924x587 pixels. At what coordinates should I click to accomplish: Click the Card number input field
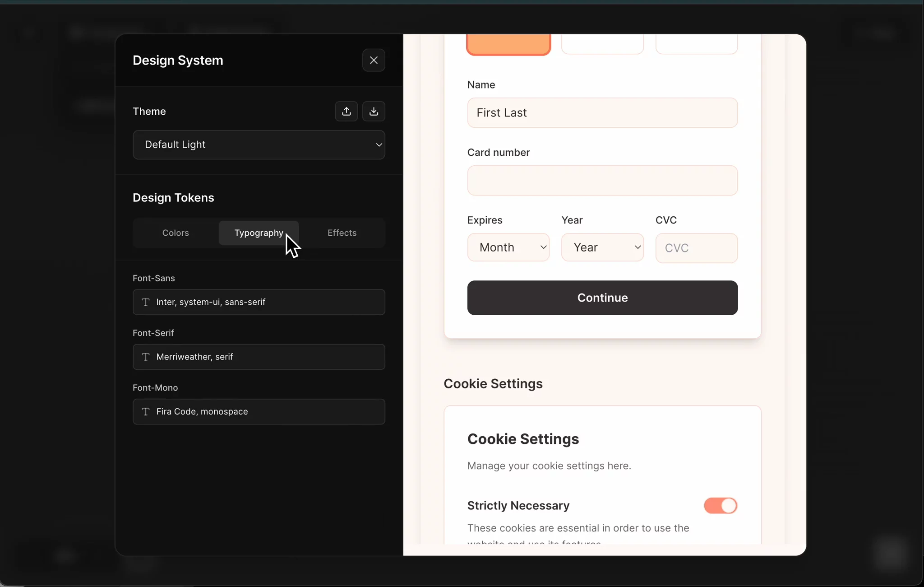click(602, 181)
